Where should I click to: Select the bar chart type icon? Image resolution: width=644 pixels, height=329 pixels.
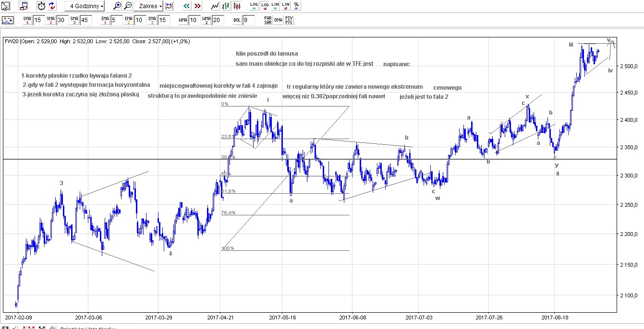tap(226, 6)
